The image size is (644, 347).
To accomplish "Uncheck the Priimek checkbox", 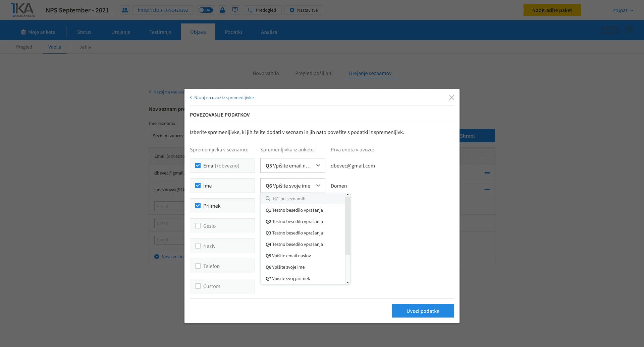I will click(198, 205).
